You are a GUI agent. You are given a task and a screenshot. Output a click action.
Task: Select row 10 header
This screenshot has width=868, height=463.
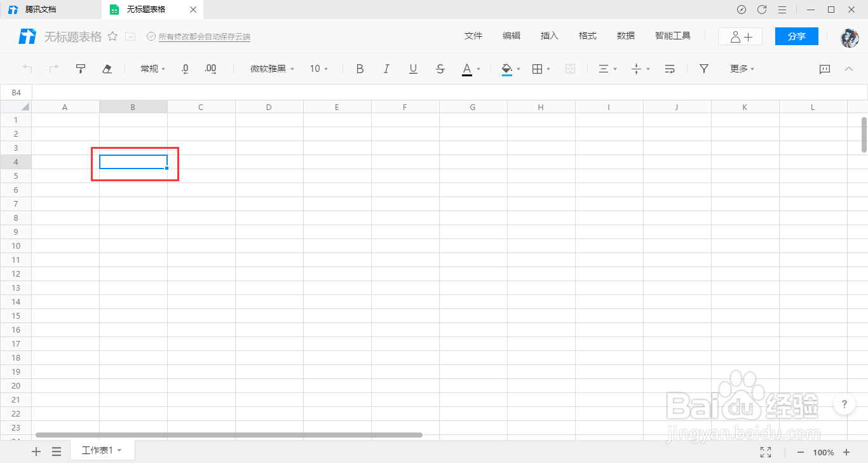tap(16, 245)
